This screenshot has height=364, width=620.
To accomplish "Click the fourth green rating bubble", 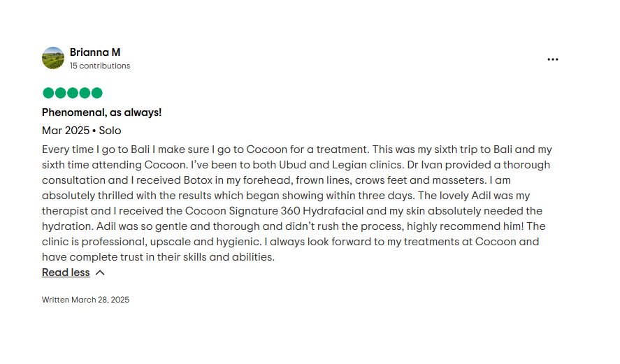I will [x=85, y=93].
